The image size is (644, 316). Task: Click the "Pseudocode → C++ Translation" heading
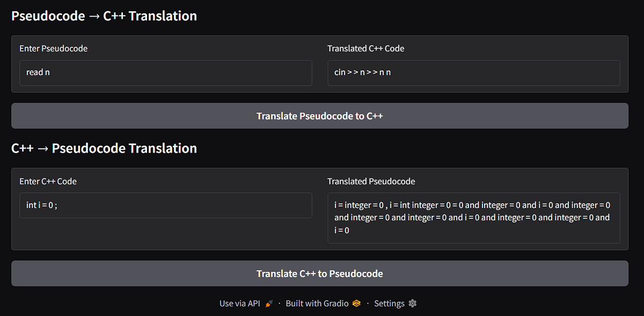tap(104, 16)
